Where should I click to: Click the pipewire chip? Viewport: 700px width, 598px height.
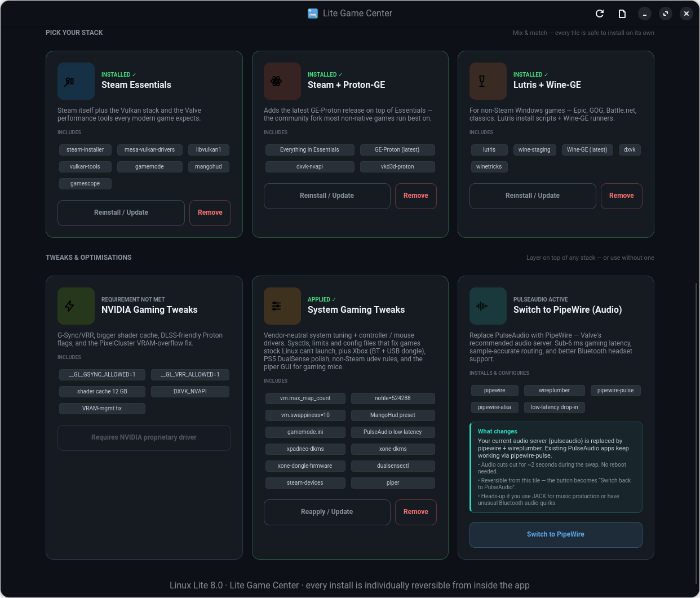click(495, 391)
